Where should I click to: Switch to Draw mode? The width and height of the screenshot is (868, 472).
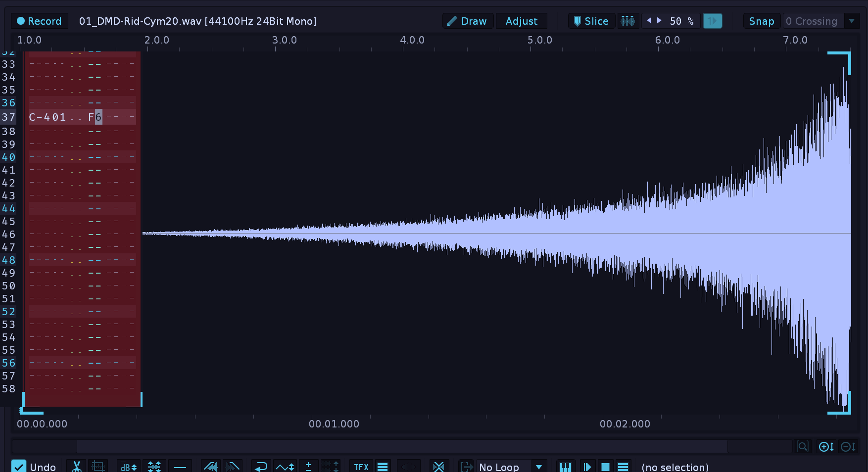[468, 21]
